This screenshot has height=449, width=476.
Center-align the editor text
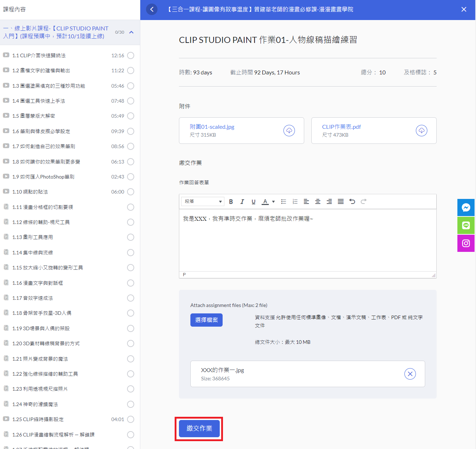[x=318, y=201]
